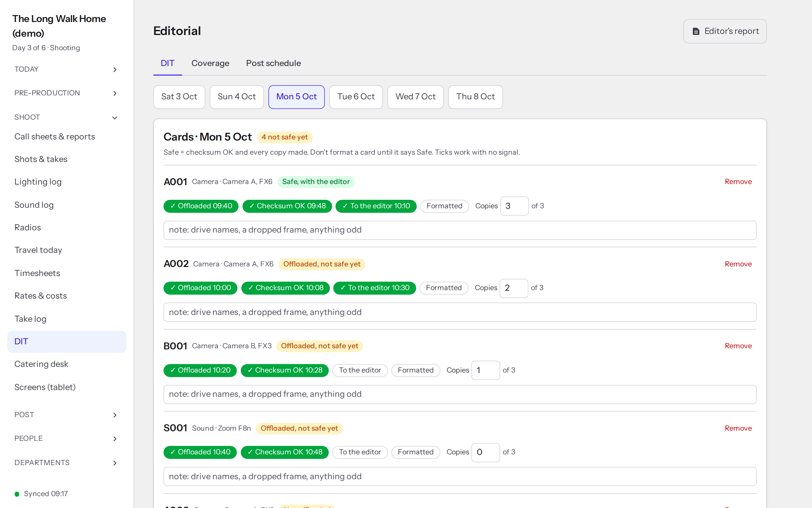Select the Wed 7 Oct day

click(x=415, y=97)
